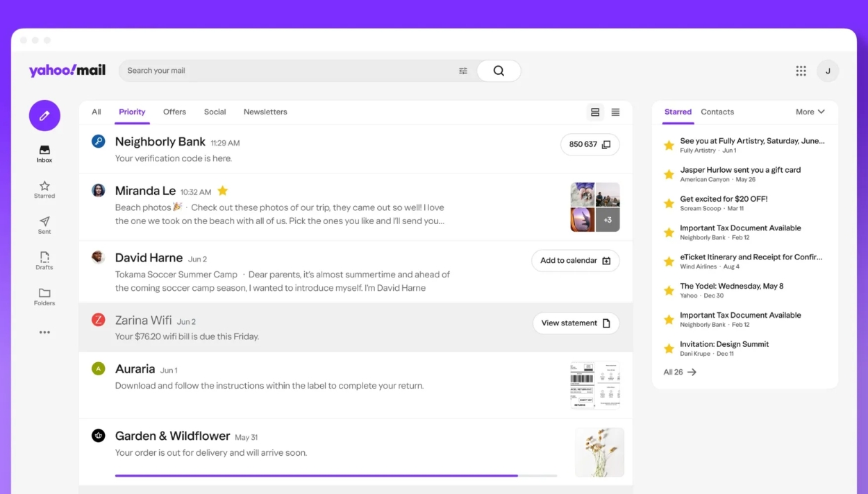Select the Starred sidebar icon
This screenshot has height=494, width=868.
(x=44, y=186)
